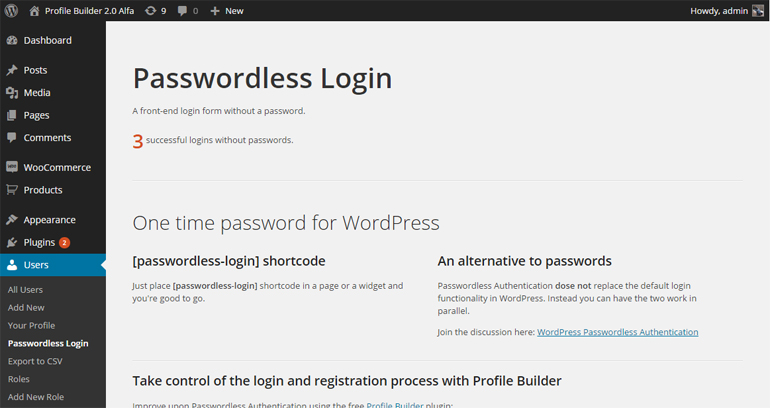Image resolution: width=770 pixels, height=408 pixels.
Task: Choose Add New Role submenu item
Action: coord(36,397)
